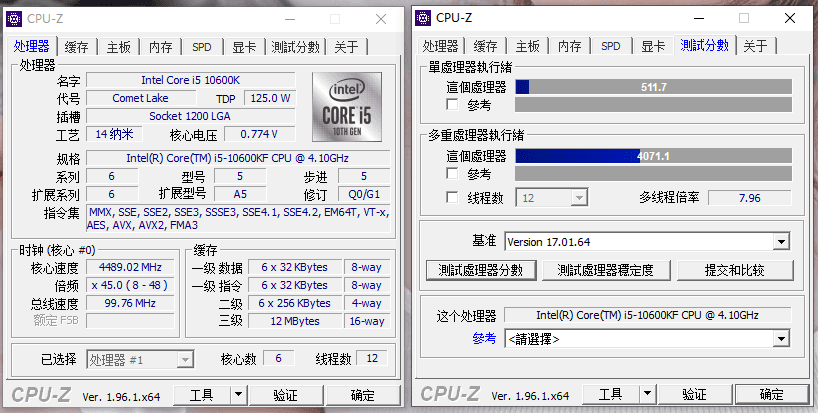
Task: Enable 參考 checkbox under single thread
Action: coord(452,104)
